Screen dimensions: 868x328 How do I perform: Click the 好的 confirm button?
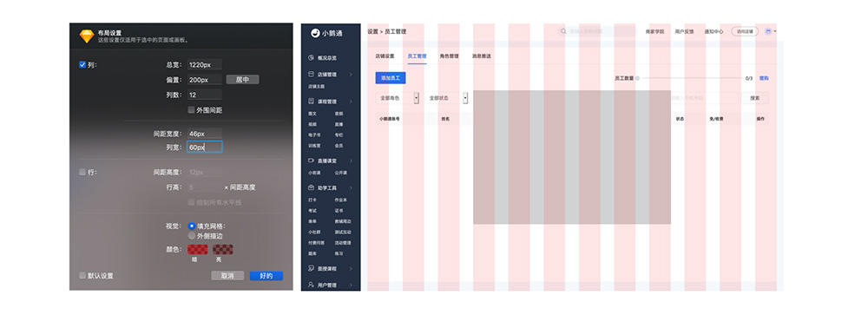pyautogui.click(x=266, y=275)
